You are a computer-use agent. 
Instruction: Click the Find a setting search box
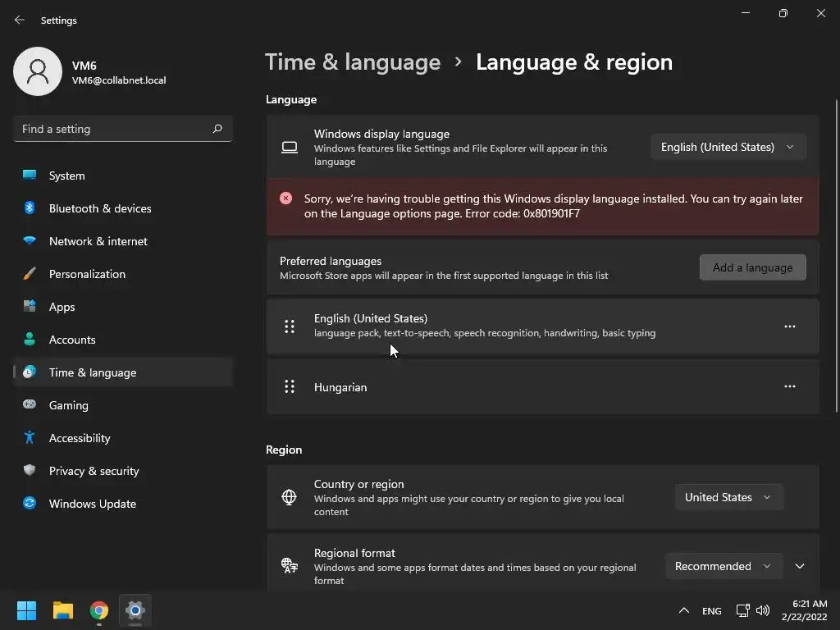click(x=123, y=129)
